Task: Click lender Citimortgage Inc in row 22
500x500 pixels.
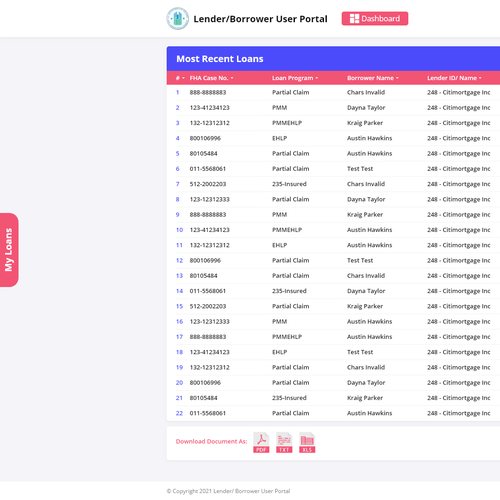Action: [x=459, y=413]
